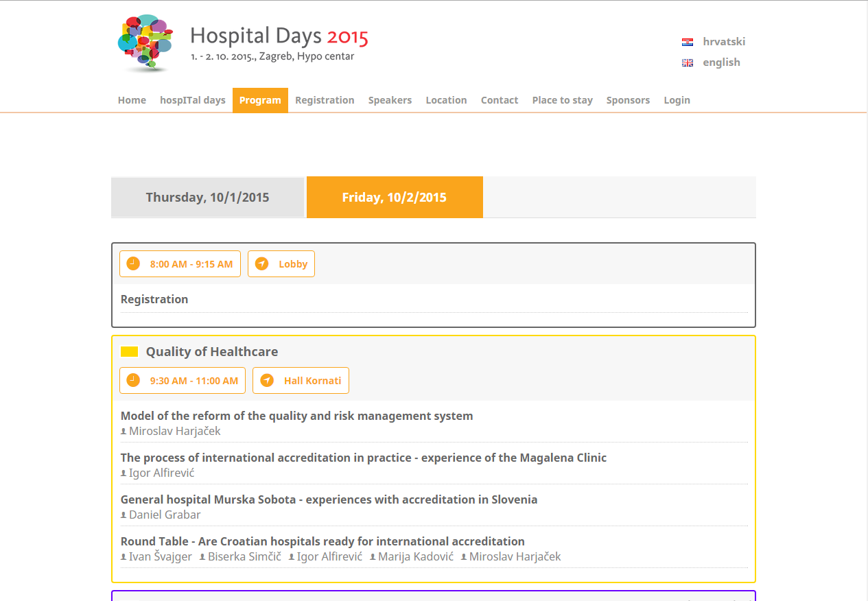The width and height of the screenshot is (868, 601).
Task: Click clock icon beside 9:30 AM - 11:00 AM
Action: 133,380
